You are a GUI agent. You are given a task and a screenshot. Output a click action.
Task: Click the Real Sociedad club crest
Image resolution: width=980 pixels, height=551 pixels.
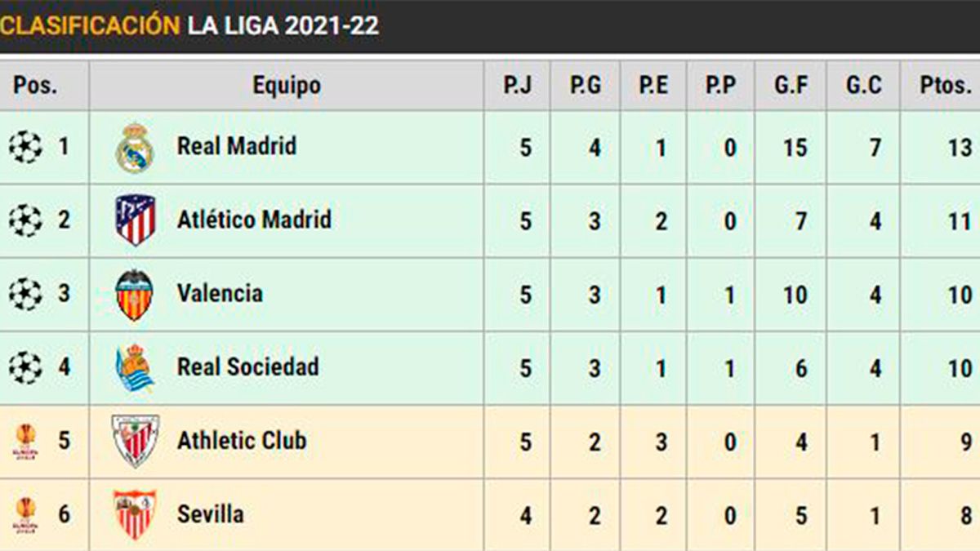tap(135, 367)
